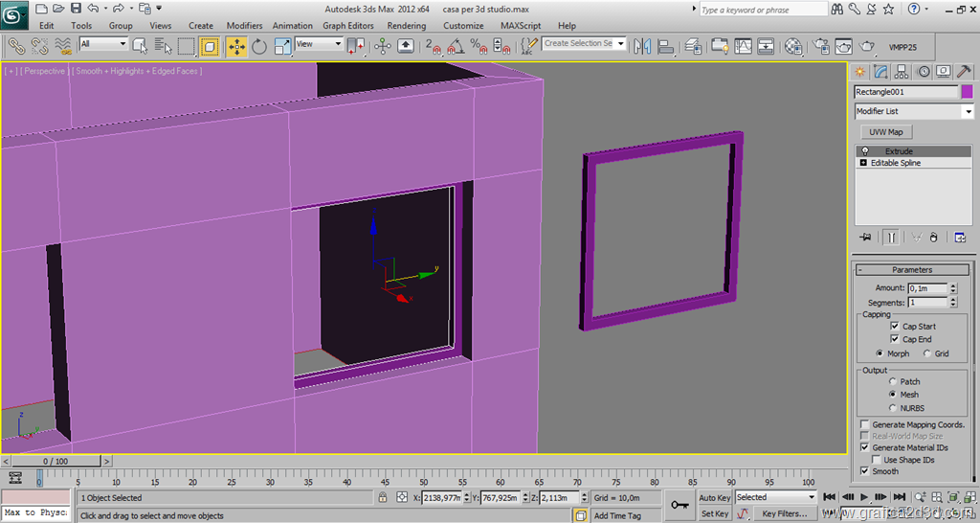Screen dimensions: 980x523
Task: Click the purple object color swatch
Action: pyautogui.click(x=967, y=92)
